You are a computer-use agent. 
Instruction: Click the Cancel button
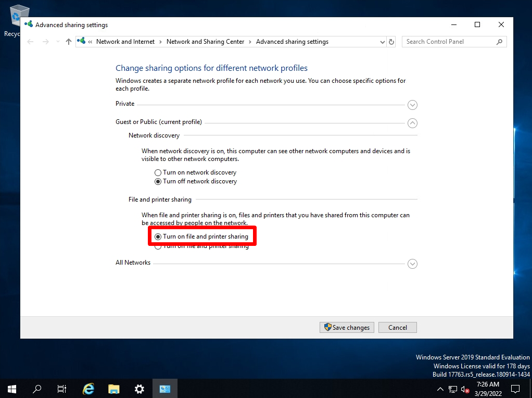pos(397,327)
